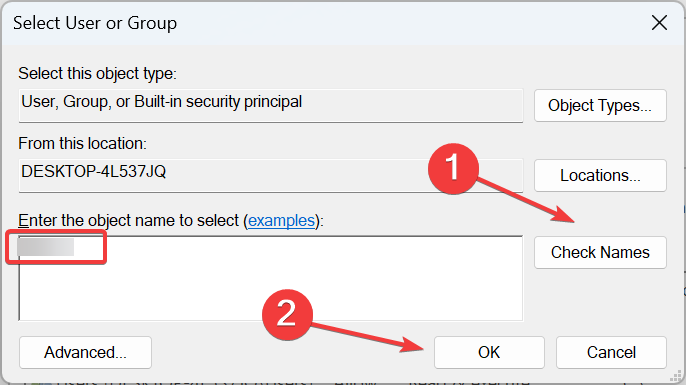Click the DESKTOP-4L537JQ location field

(x=271, y=175)
